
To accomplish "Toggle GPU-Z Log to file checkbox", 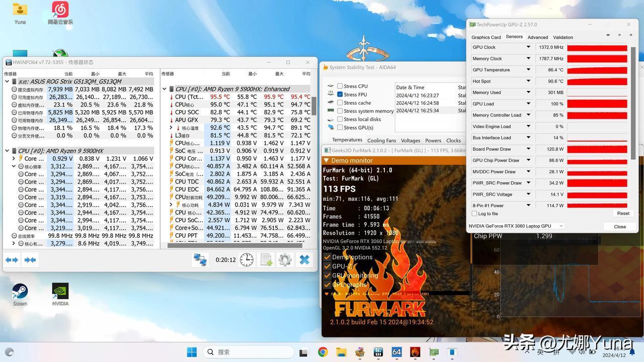I will pos(474,214).
